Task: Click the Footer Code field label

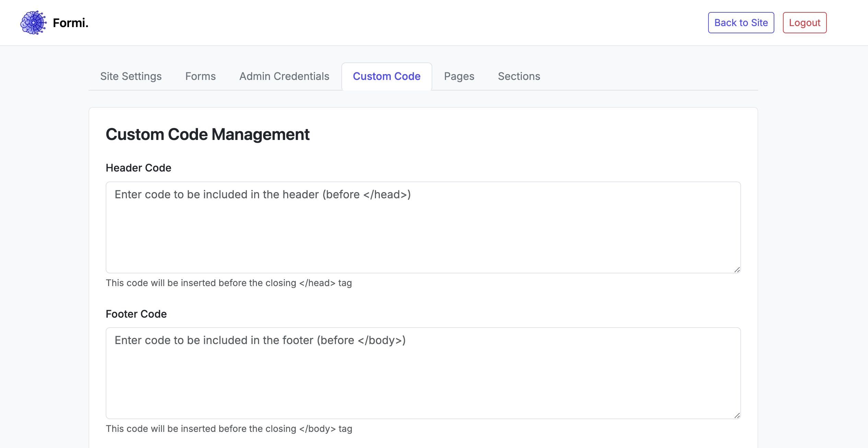Action: (x=136, y=314)
